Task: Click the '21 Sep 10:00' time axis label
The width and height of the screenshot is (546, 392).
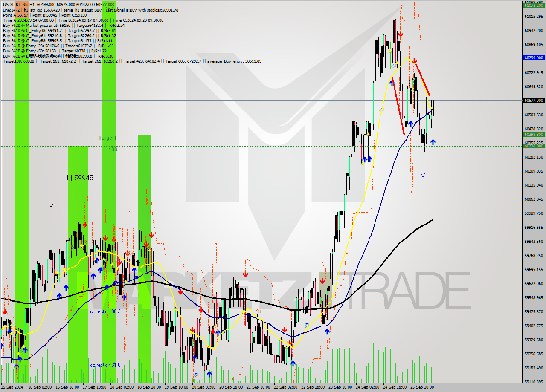Action: point(258,387)
